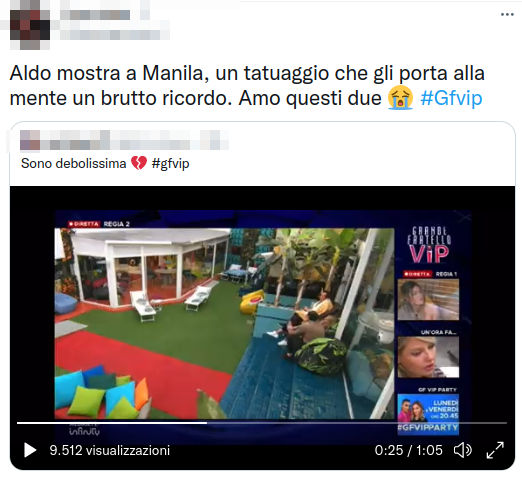Image resolution: width=522 pixels, height=478 pixels.
Task: Seek along the video progress bar
Action: click(262, 423)
